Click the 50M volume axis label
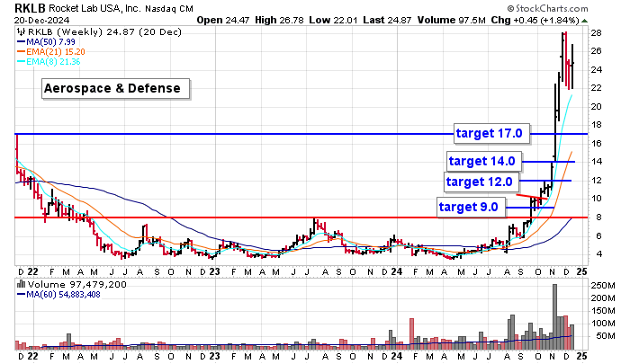630x364 pixels. pyautogui.click(x=606, y=336)
